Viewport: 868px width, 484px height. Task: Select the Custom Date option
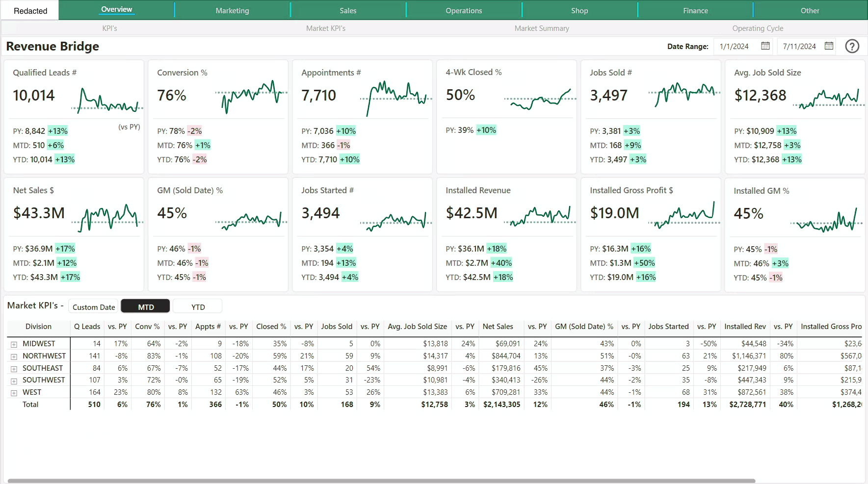94,307
